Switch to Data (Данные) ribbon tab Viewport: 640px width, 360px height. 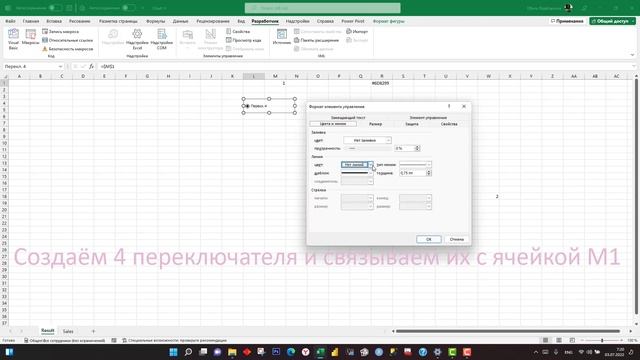pos(180,21)
